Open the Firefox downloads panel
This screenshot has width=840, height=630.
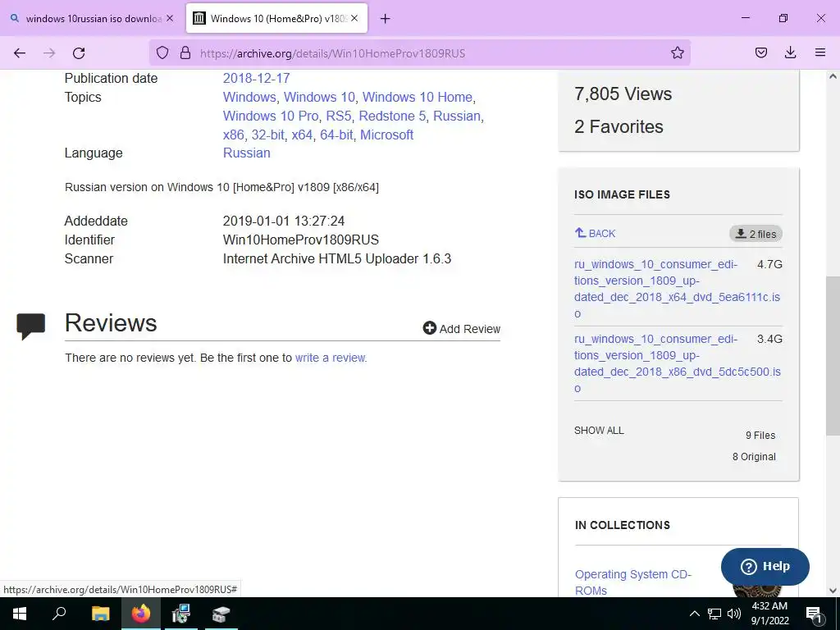tap(790, 52)
